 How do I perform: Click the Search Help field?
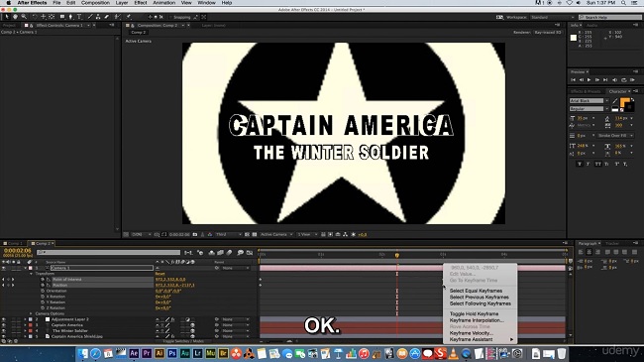click(609, 17)
